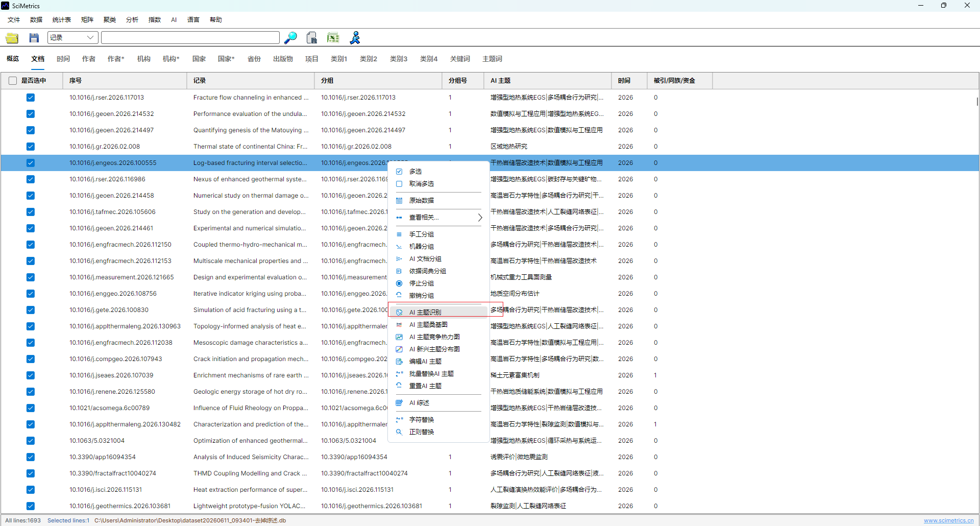Image resolution: width=980 pixels, height=526 pixels.
Task: Focus the search text input field
Action: point(190,38)
